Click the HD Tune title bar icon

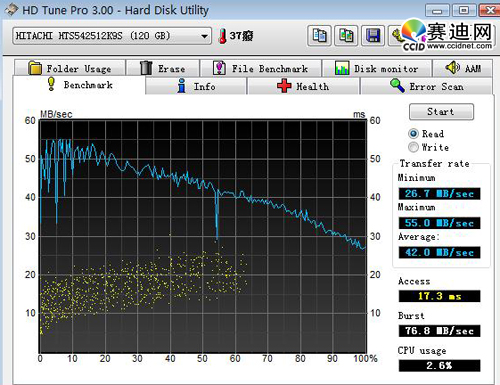tap(12, 10)
